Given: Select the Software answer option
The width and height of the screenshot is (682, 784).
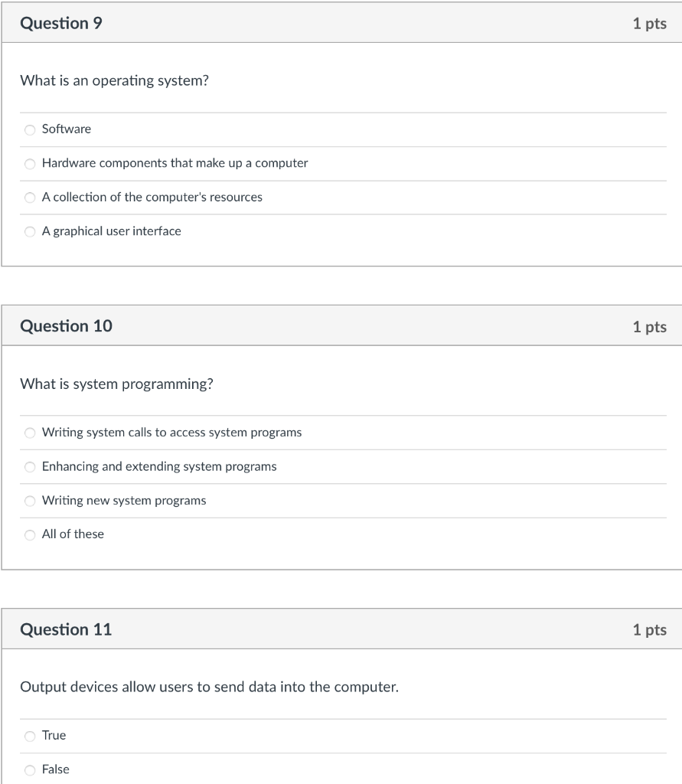Looking at the screenshot, I should tap(29, 129).
